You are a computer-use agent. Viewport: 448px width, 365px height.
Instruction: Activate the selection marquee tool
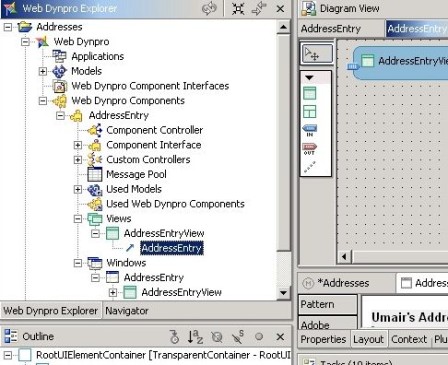pos(317,53)
